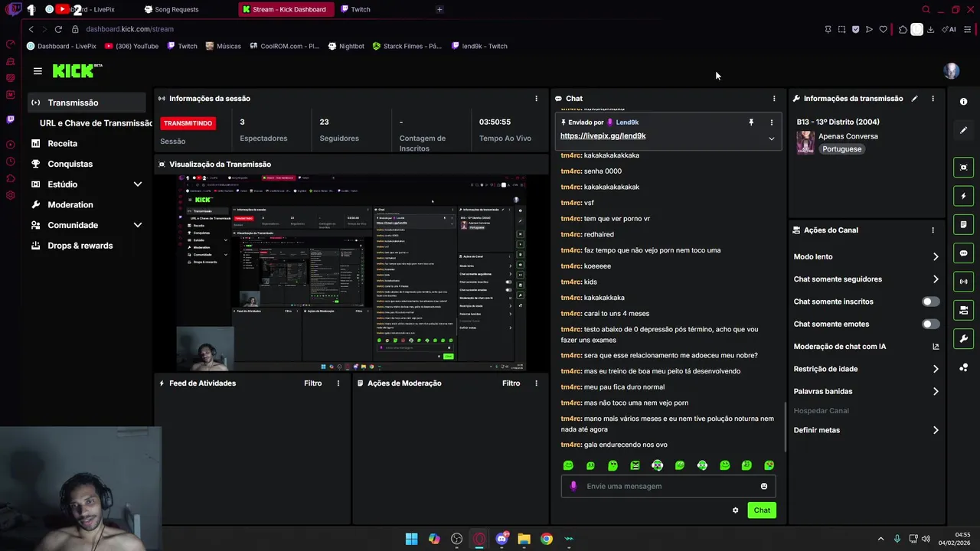
Task: Edit stream info via the pencil icon
Action: [914, 99]
